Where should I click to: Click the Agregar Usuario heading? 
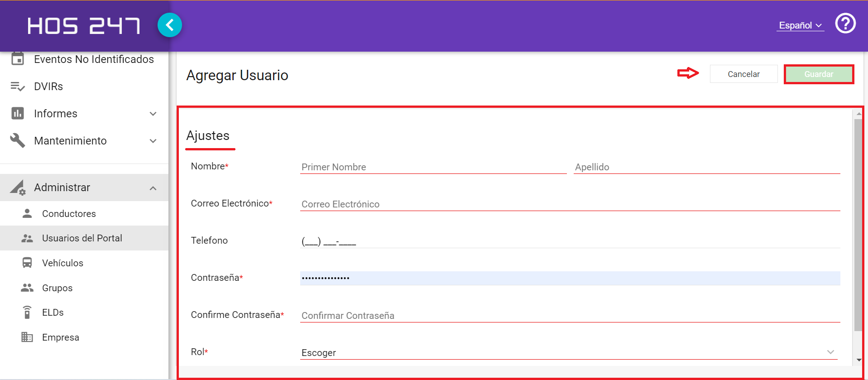(x=237, y=75)
